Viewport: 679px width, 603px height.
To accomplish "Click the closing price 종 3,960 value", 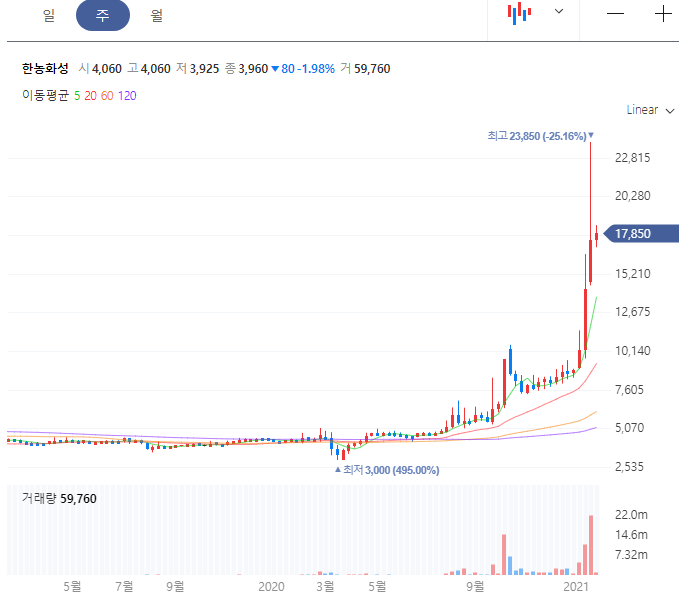I will (246, 68).
